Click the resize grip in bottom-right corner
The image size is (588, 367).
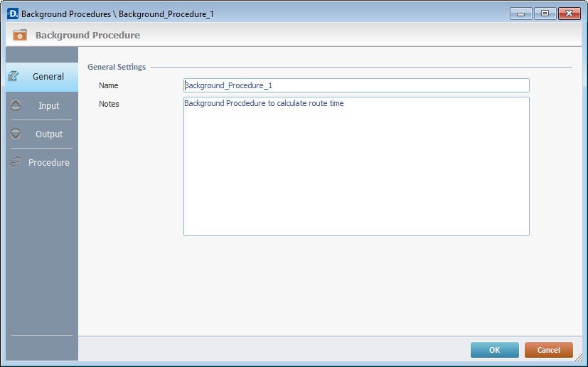point(582,361)
